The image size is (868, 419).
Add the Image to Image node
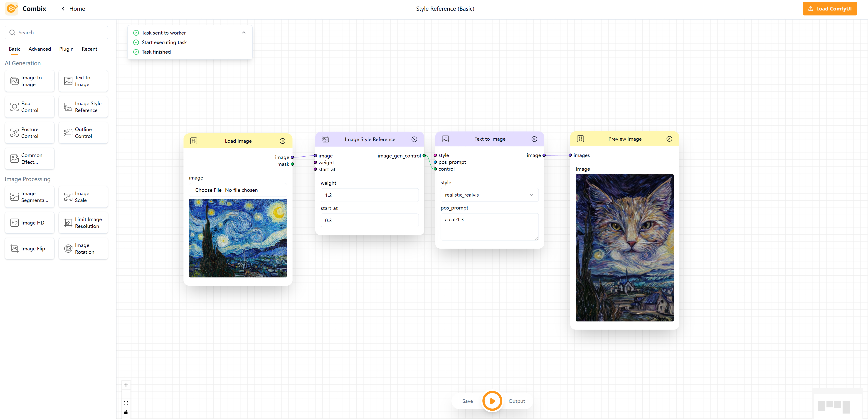coord(30,81)
